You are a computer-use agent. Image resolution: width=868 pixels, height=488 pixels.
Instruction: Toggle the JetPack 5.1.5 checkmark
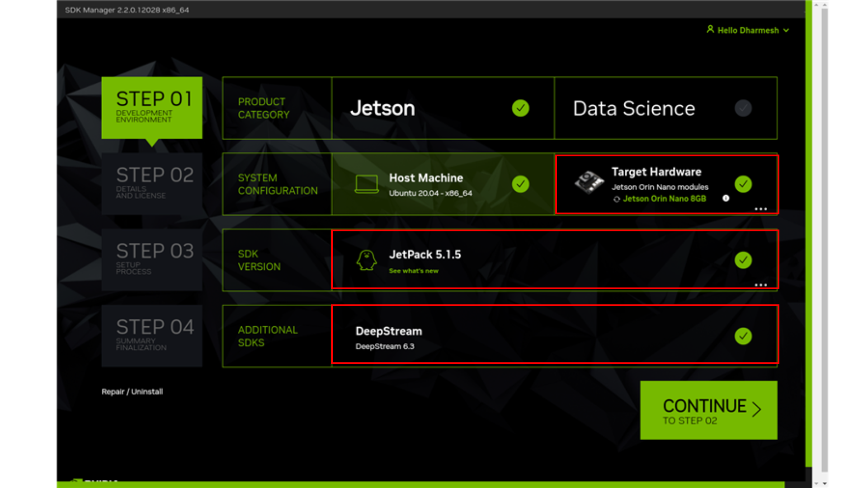743,260
